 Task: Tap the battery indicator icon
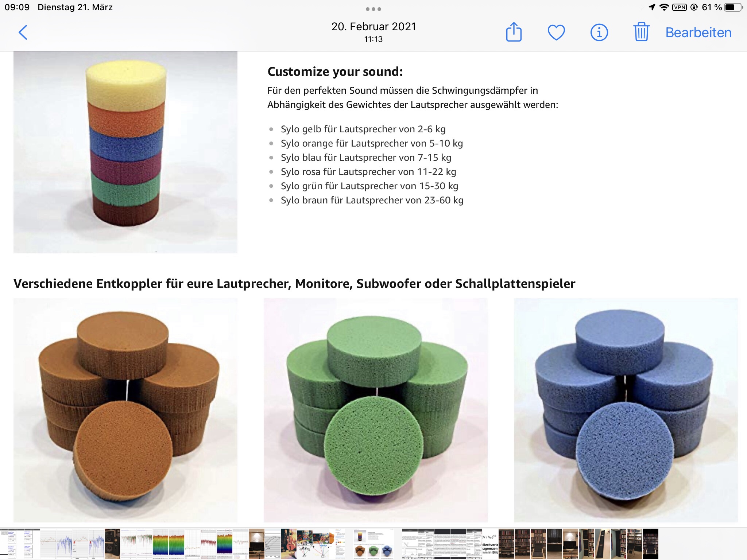(x=734, y=7)
